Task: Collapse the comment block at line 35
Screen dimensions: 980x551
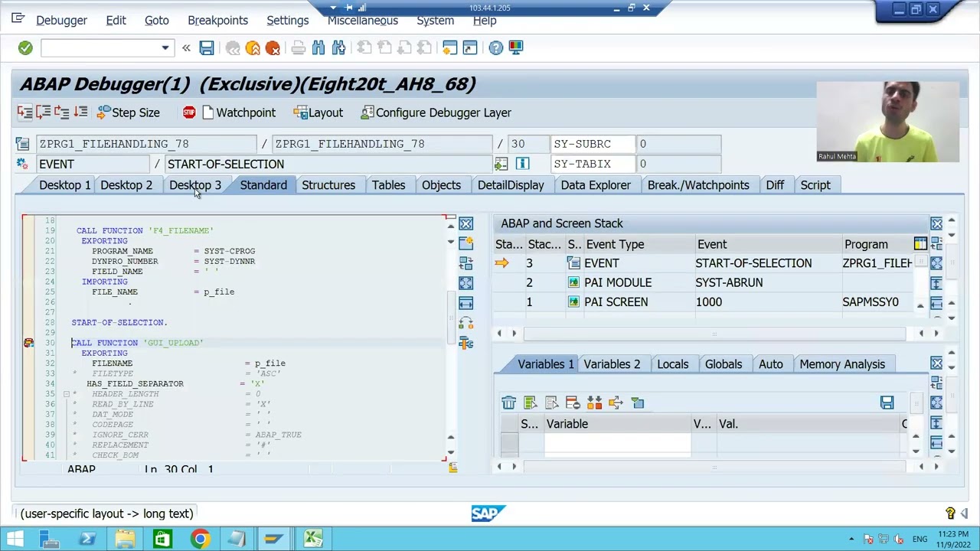Action: click(66, 394)
